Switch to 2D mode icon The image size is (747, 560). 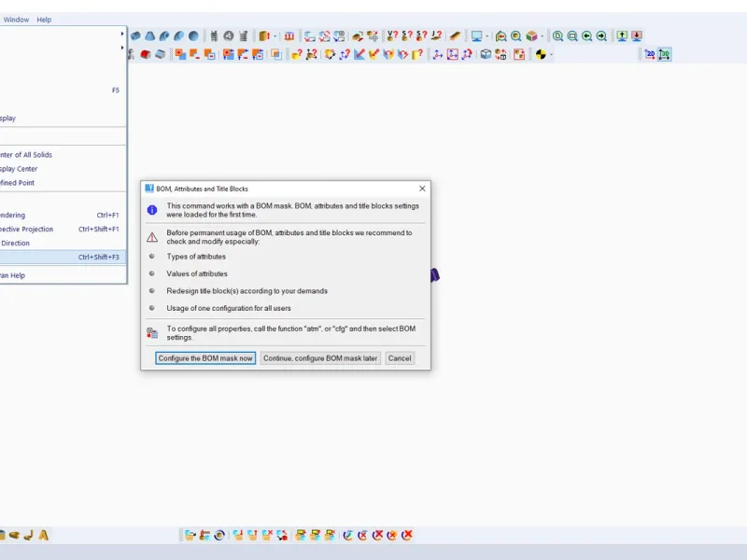(x=650, y=54)
